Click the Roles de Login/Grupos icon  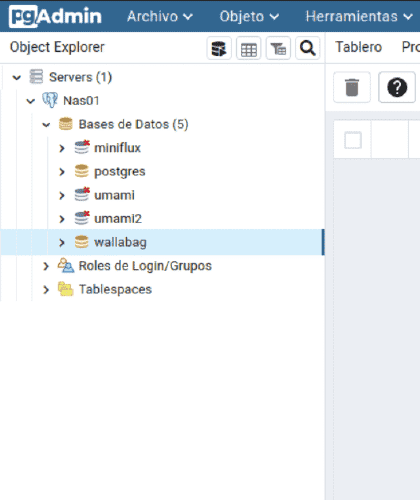(x=66, y=266)
